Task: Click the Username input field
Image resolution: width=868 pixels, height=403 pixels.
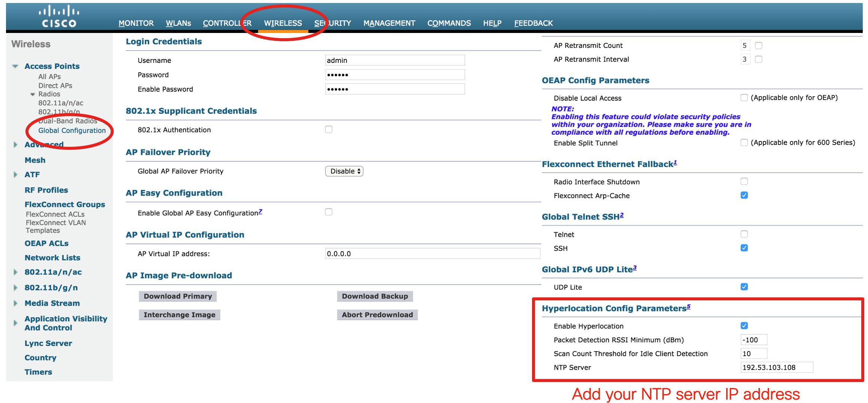Action: tap(395, 60)
